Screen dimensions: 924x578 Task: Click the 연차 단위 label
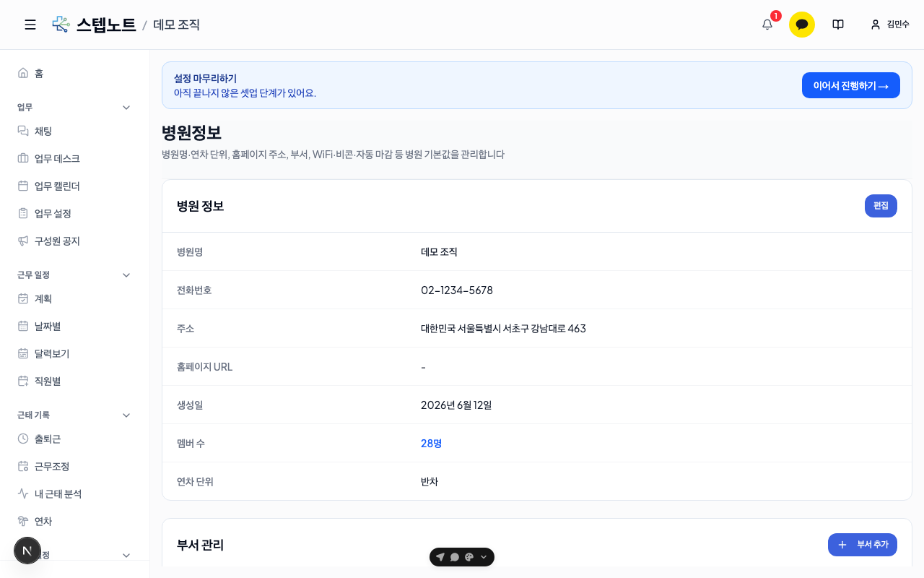(x=195, y=481)
